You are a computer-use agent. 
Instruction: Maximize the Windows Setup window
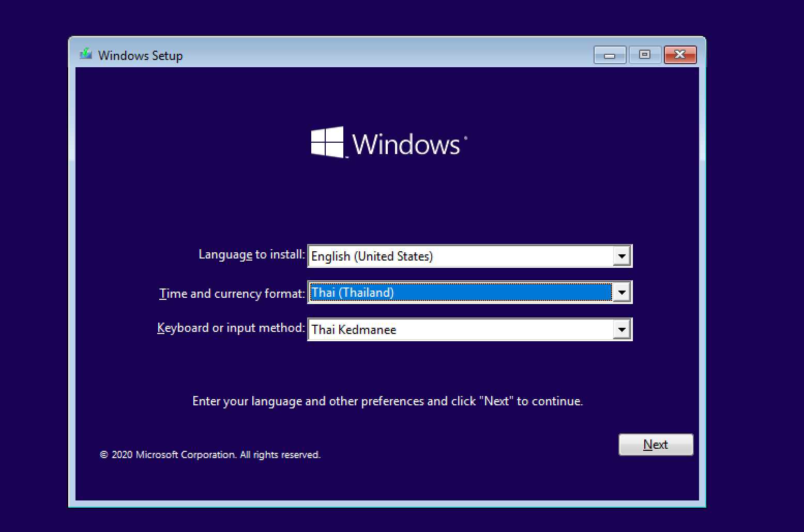coord(645,55)
